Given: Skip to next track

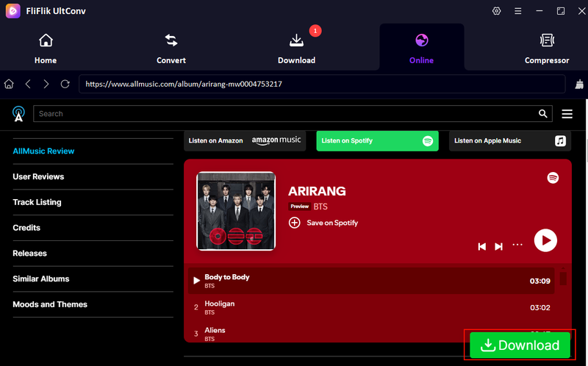Looking at the screenshot, I should tap(498, 246).
